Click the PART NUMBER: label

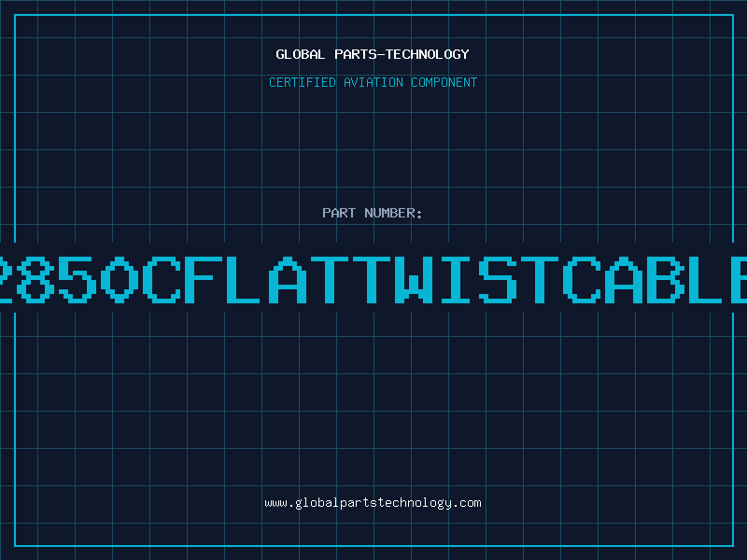click(x=373, y=213)
